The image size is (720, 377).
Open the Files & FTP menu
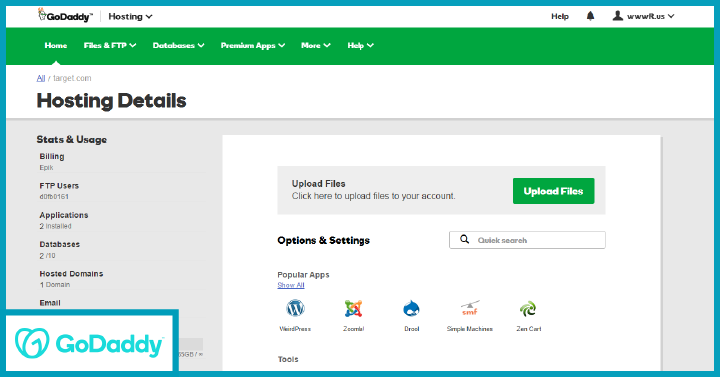coord(110,45)
